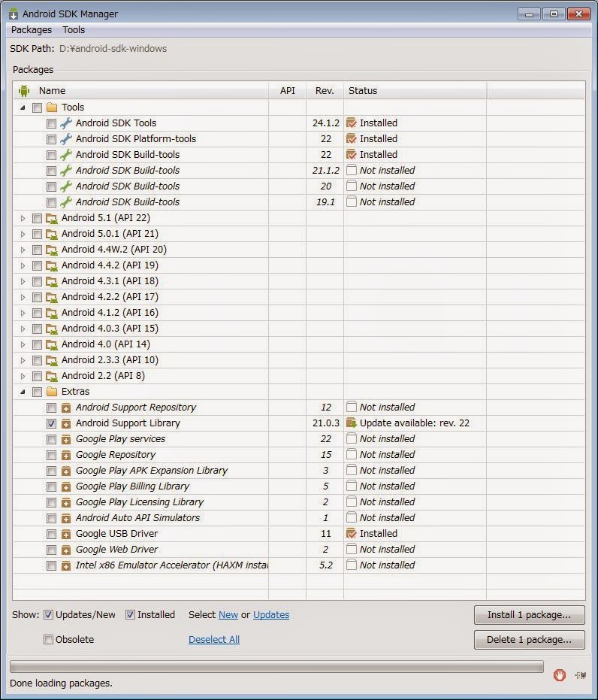
Task: Expand the Android 4.4W.2 (API 20) node
Action: click(x=23, y=250)
